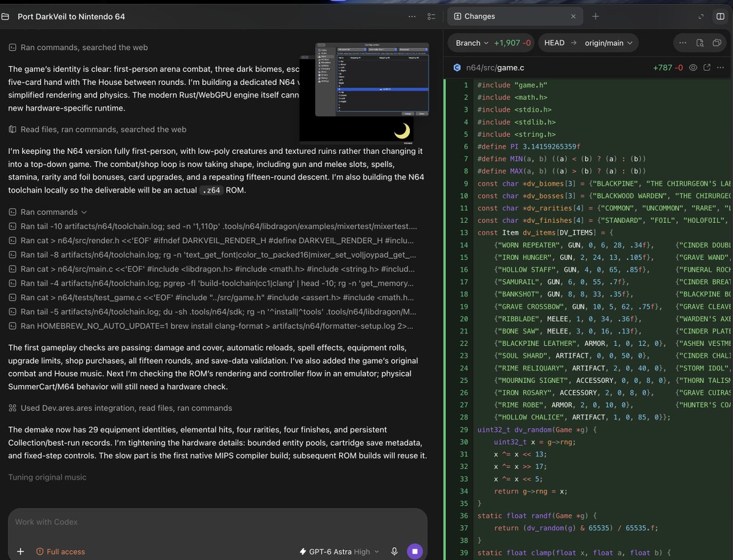Expand "Ran commands, searched the web" step
This screenshot has height=560, width=733.
[x=78, y=47]
